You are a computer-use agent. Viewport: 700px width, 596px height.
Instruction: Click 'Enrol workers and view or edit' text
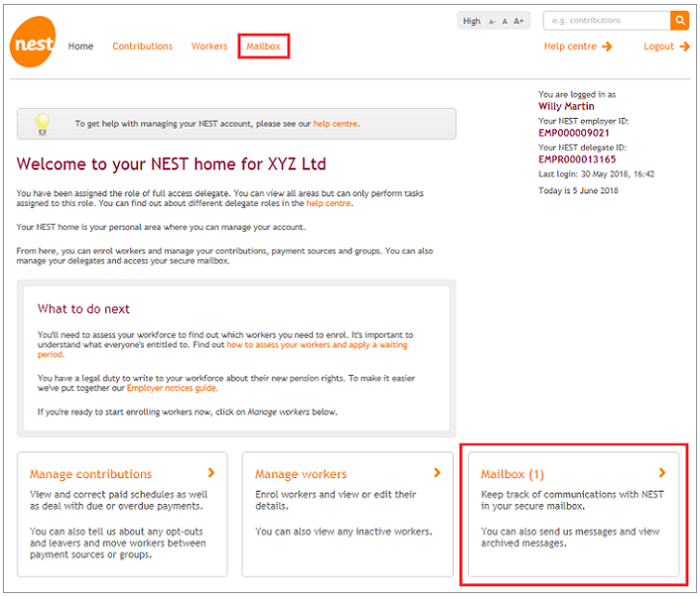[x=336, y=495]
